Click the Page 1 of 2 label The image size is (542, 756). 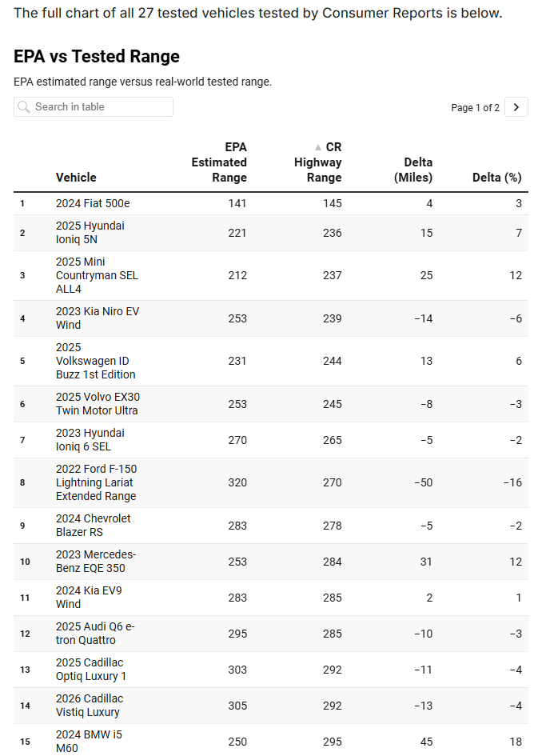coord(475,108)
